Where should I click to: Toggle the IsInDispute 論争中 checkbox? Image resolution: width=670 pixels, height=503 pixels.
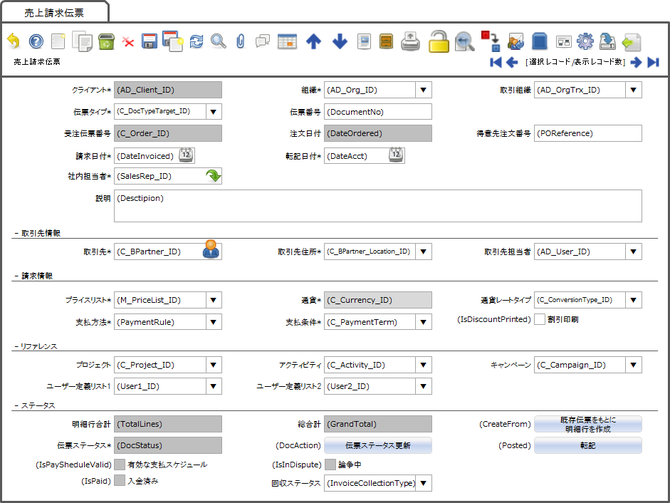[330, 465]
